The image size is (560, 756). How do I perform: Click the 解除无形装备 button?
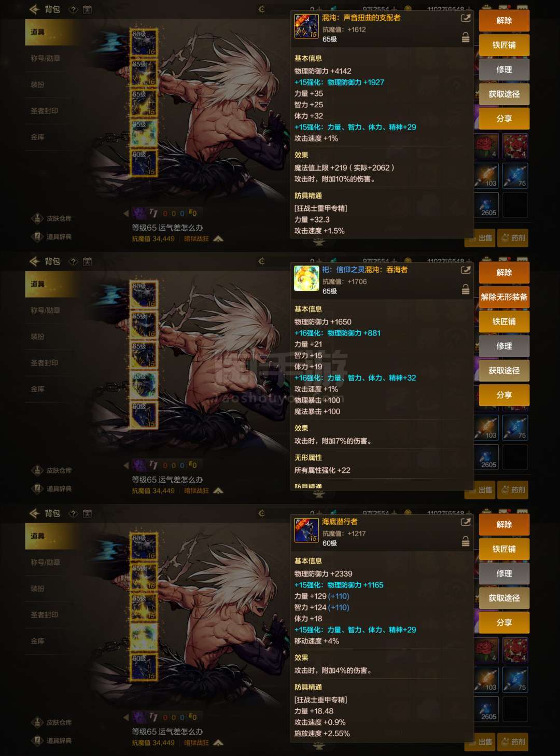click(x=504, y=297)
